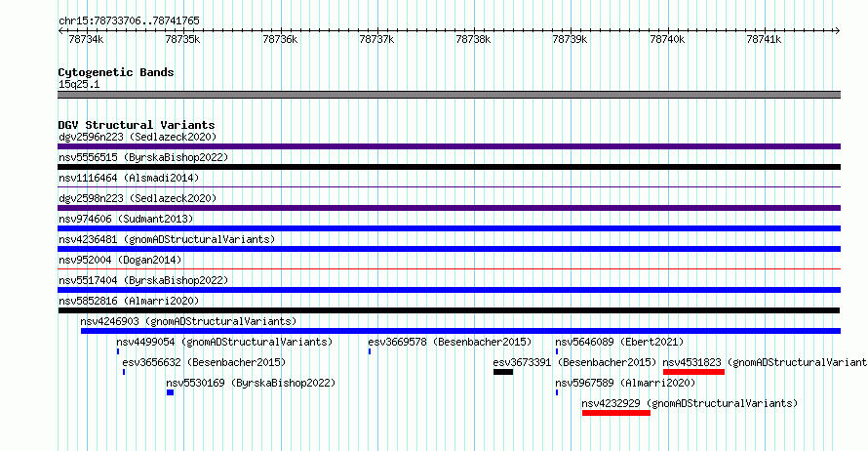Click the red bar under nsv4531823
This screenshot has width=868, height=451.
693,372
